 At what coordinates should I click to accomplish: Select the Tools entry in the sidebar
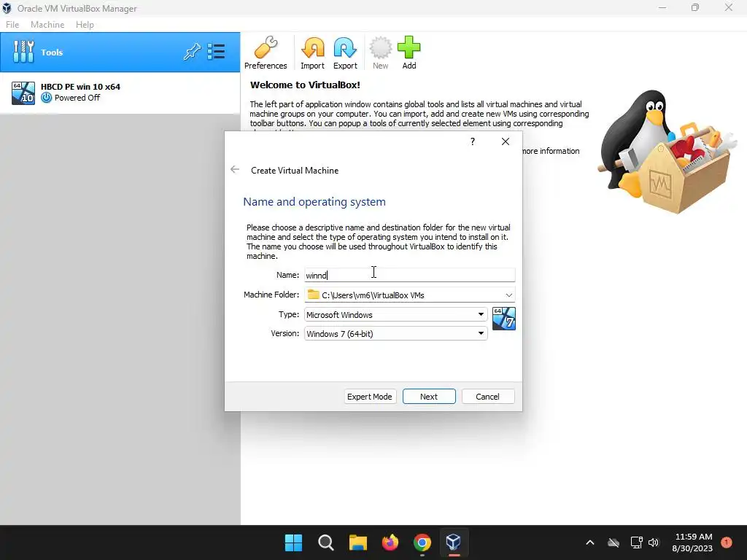(120, 52)
